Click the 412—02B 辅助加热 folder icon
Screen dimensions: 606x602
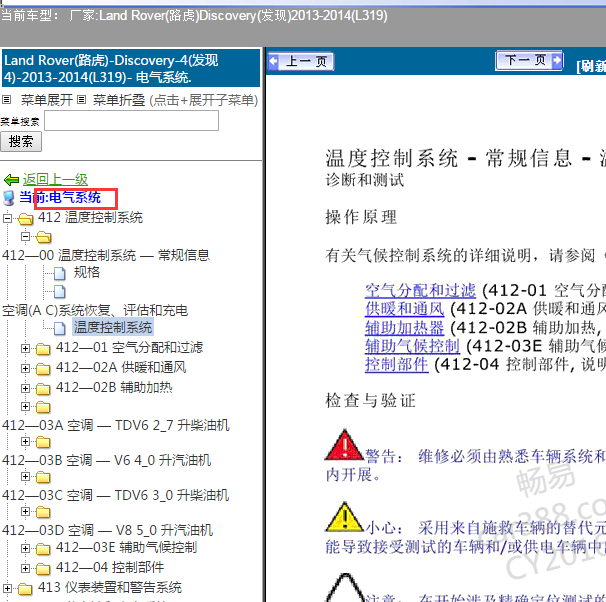43,389
